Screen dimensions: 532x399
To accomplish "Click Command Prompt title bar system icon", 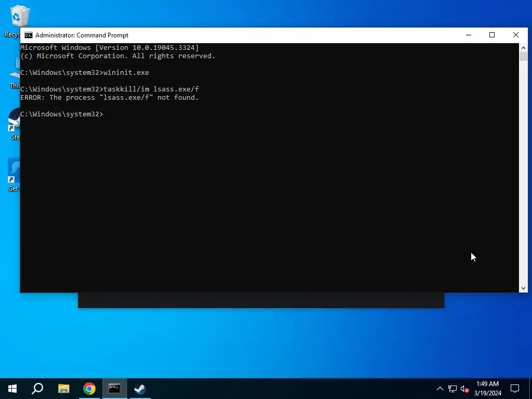I will [x=29, y=35].
